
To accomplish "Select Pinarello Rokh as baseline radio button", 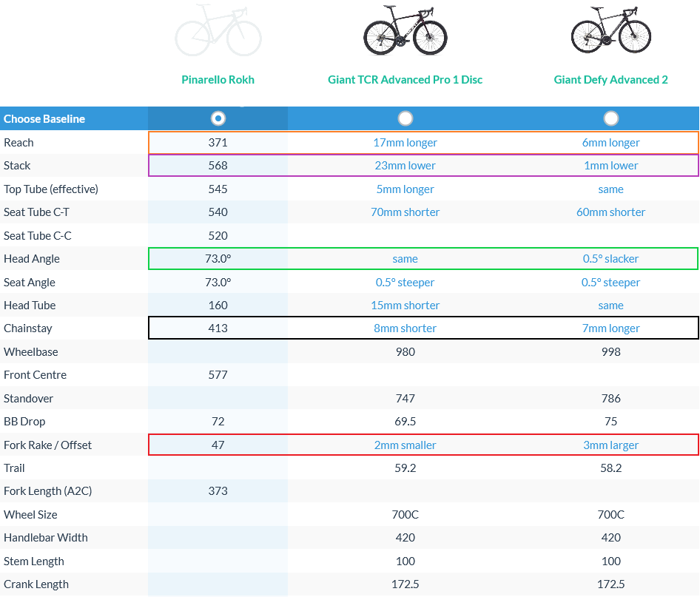I will pyautogui.click(x=218, y=118).
